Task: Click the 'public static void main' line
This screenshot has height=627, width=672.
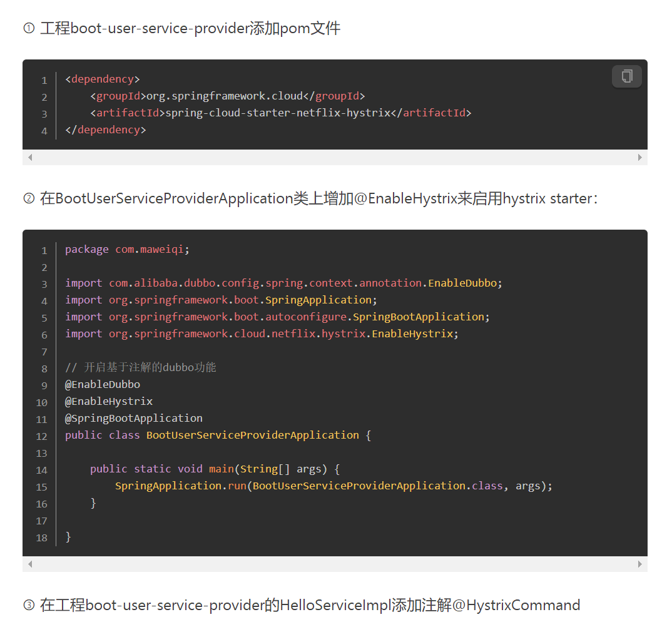Action: pos(215,469)
